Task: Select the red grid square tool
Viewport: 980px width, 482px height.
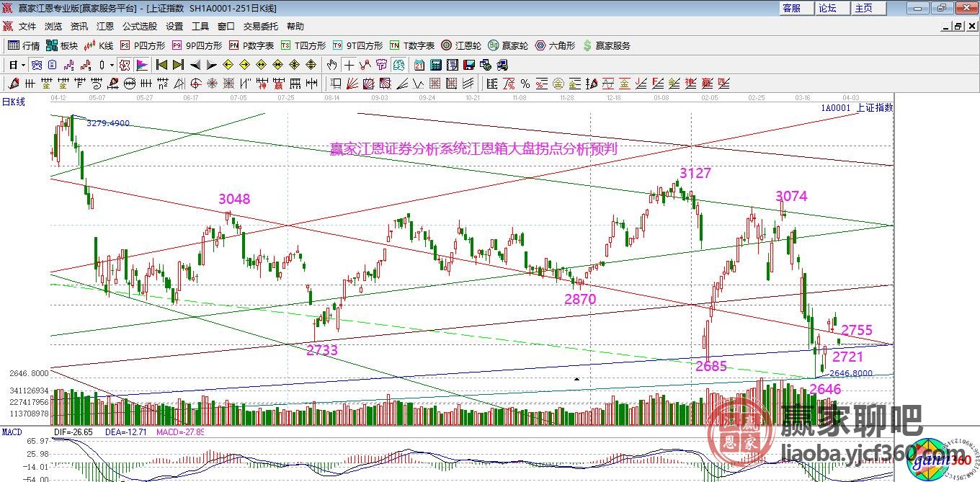Action: pos(436,84)
